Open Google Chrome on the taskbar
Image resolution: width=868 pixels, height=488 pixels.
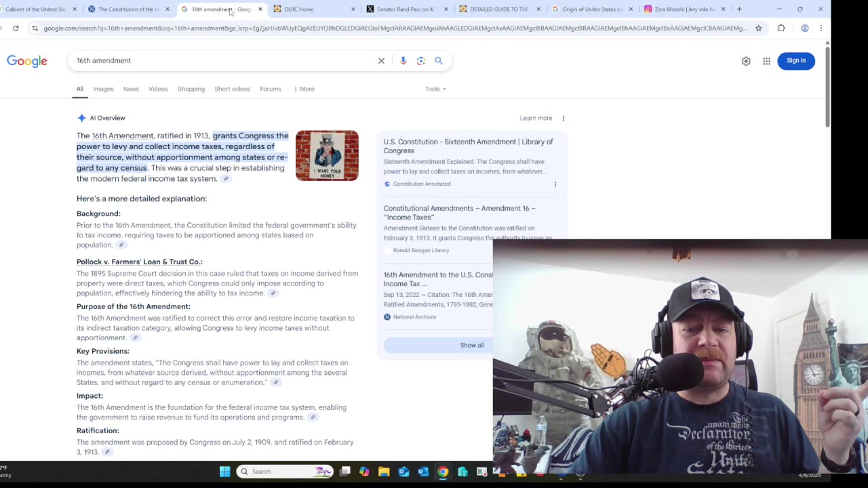[x=443, y=472]
